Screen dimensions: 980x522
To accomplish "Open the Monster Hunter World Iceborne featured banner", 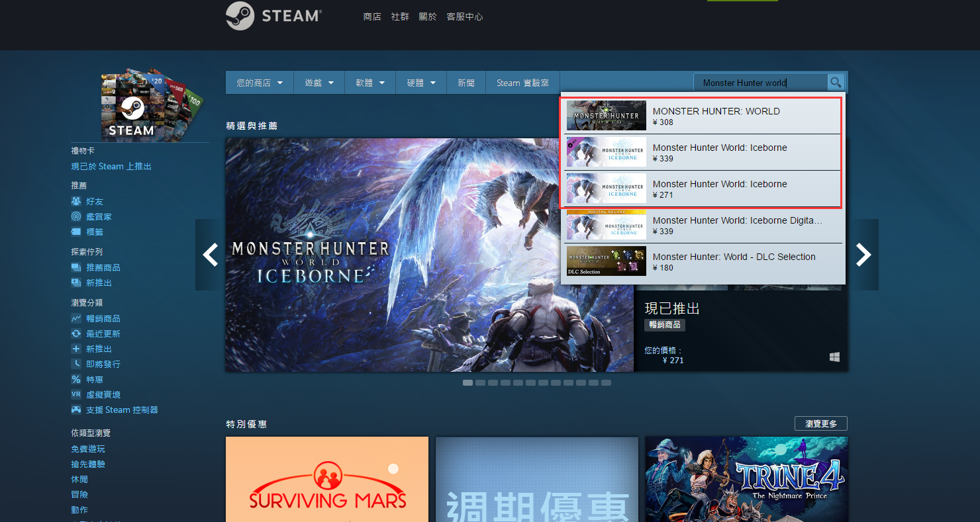I will tap(430, 255).
